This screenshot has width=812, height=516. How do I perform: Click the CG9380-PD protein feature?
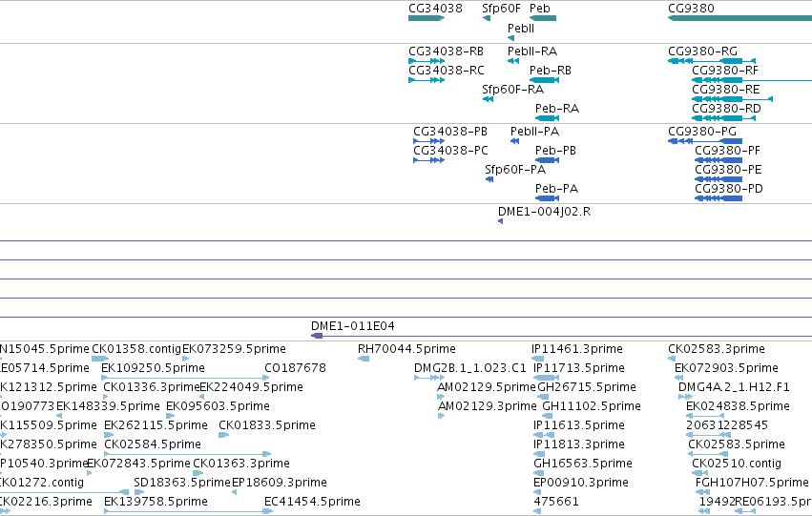(718, 198)
